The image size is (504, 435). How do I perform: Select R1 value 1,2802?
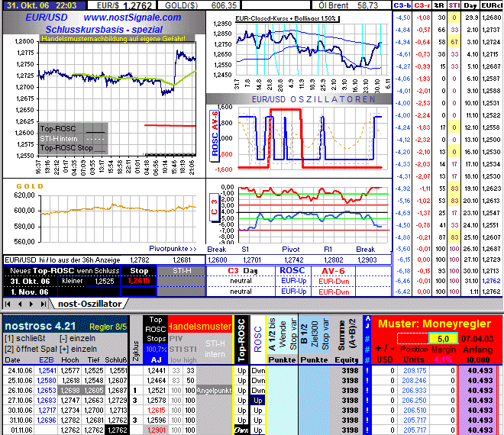pos(333,260)
